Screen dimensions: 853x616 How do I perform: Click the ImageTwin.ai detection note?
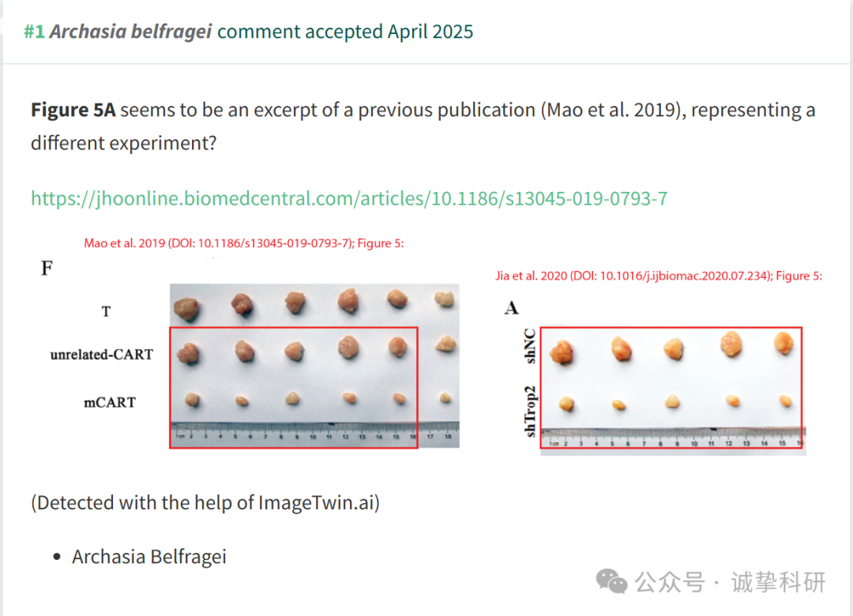(205, 502)
